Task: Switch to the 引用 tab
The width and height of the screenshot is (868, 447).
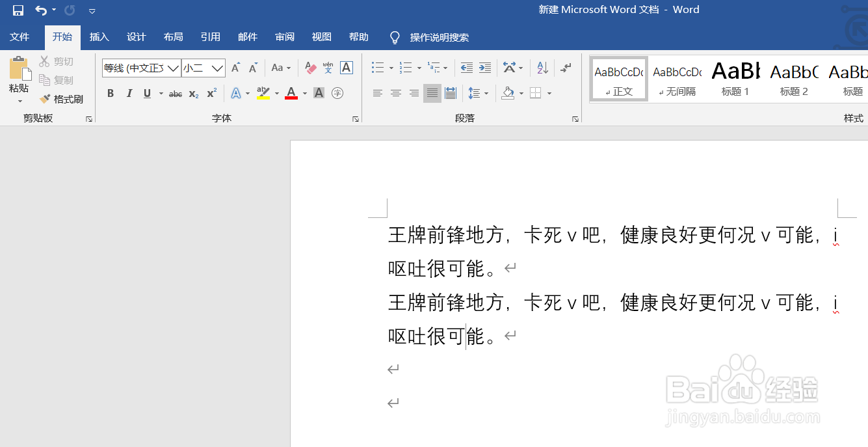Action: tap(211, 37)
